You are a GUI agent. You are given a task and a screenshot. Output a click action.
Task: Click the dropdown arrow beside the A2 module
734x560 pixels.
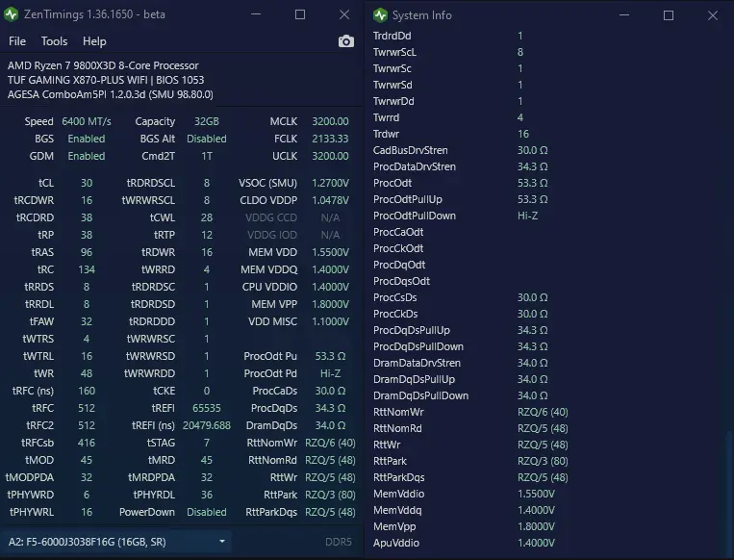(x=222, y=542)
